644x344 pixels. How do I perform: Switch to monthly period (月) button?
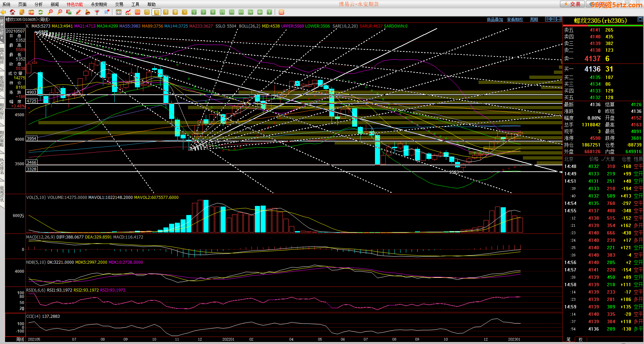[x=166, y=12]
